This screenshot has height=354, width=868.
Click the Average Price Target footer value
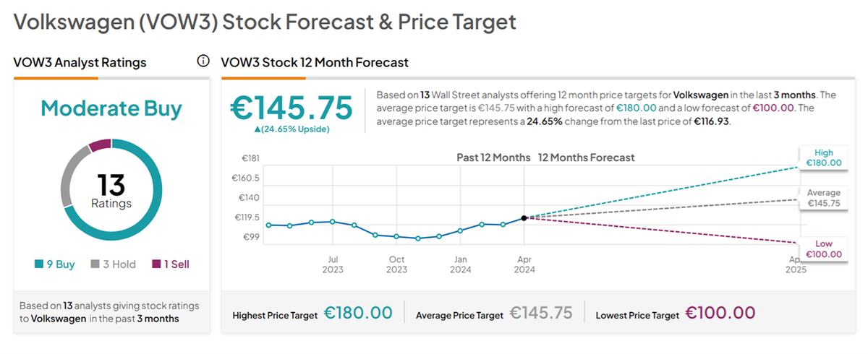pyautogui.click(x=540, y=313)
